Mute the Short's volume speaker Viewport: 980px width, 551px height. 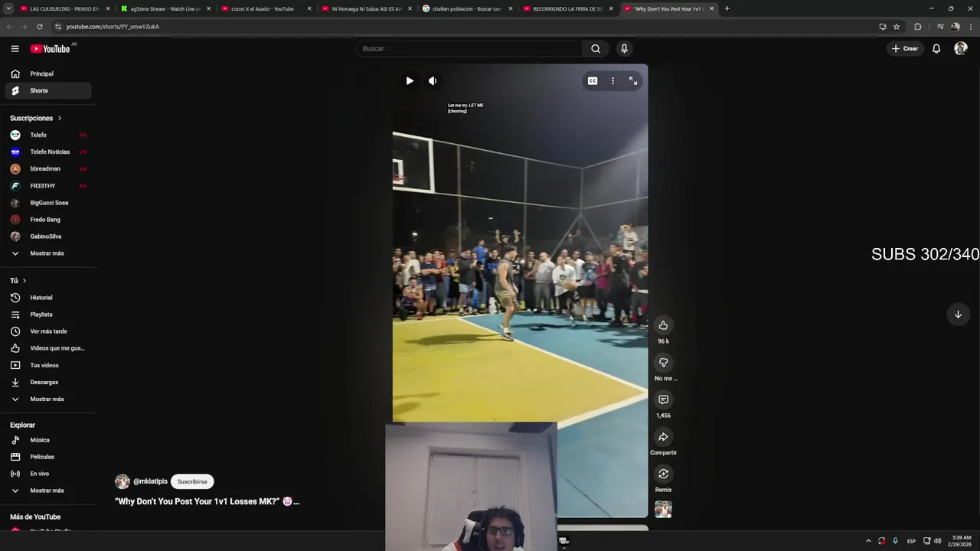433,80
